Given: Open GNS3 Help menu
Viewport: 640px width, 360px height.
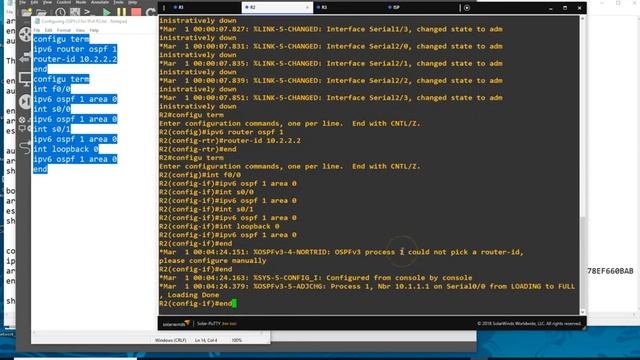Looking at the screenshot, I should click(133, 2).
